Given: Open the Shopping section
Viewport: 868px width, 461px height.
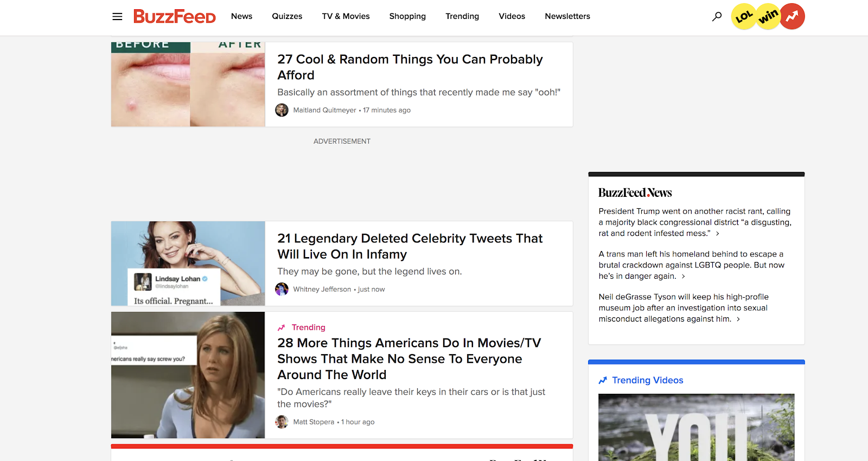Looking at the screenshot, I should 407,16.
